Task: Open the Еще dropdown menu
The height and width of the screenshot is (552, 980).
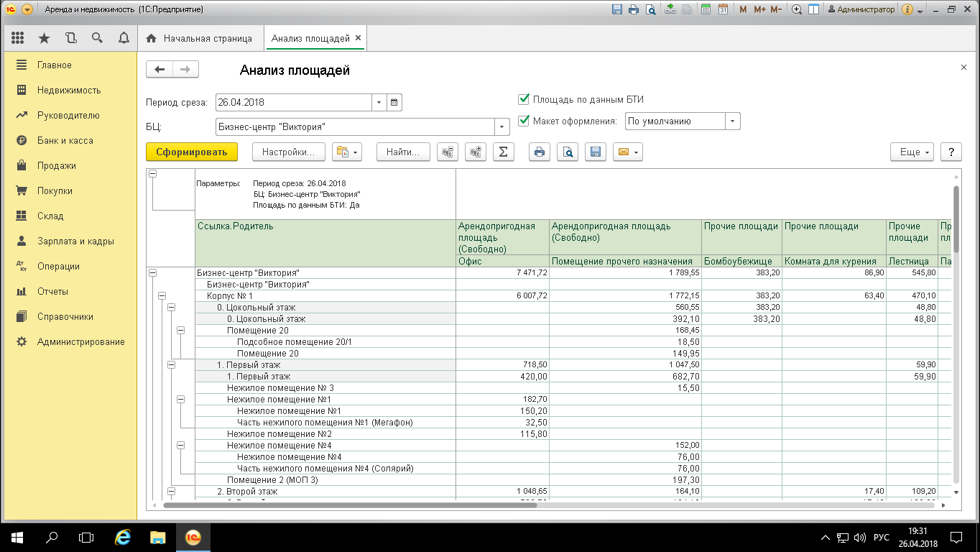Action: 913,152
